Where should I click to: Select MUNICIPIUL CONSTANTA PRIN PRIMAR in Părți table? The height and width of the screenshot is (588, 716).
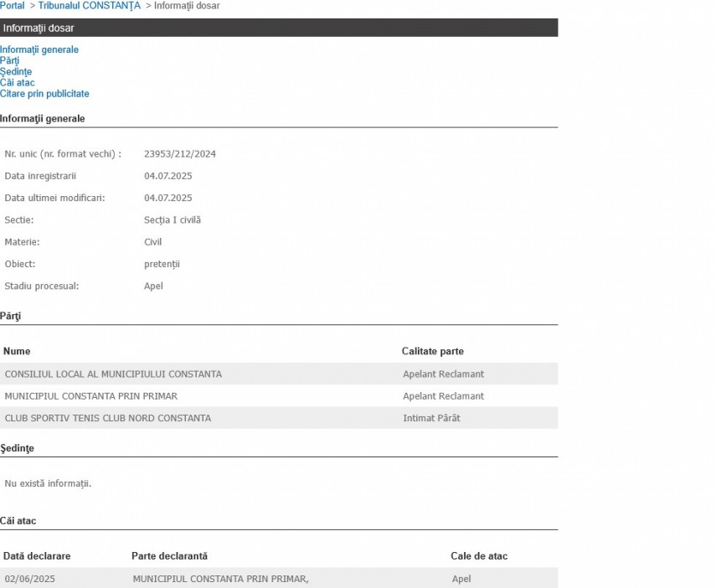(x=91, y=396)
